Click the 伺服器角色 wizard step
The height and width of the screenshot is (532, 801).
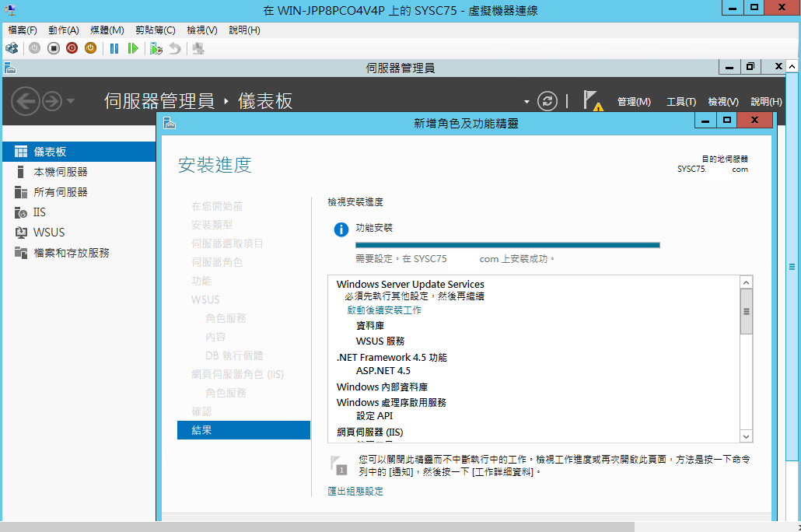(x=217, y=262)
